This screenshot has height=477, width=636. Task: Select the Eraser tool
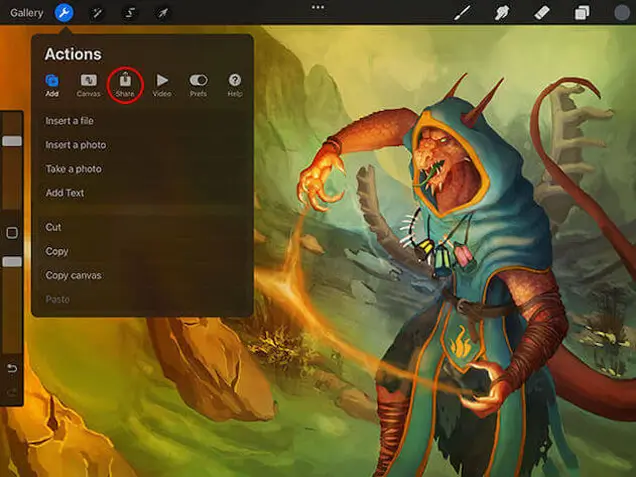542,13
